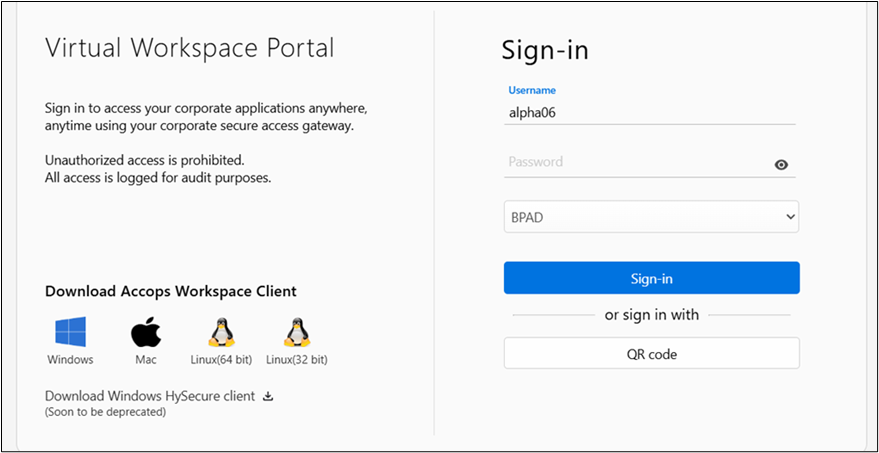Focus the Username field containing alpha06

point(650,113)
